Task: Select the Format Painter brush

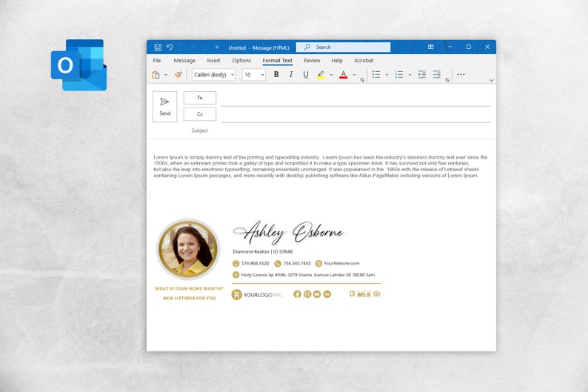Action: (178, 75)
